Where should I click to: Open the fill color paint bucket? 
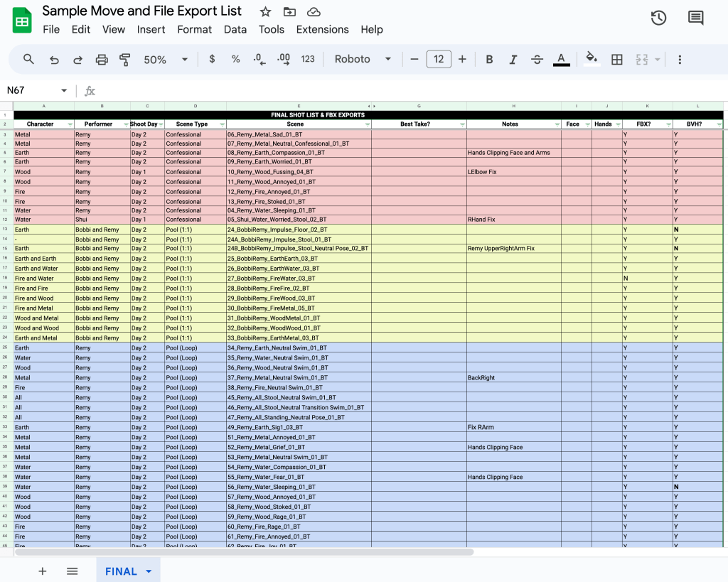pyautogui.click(x=590, y=59)
